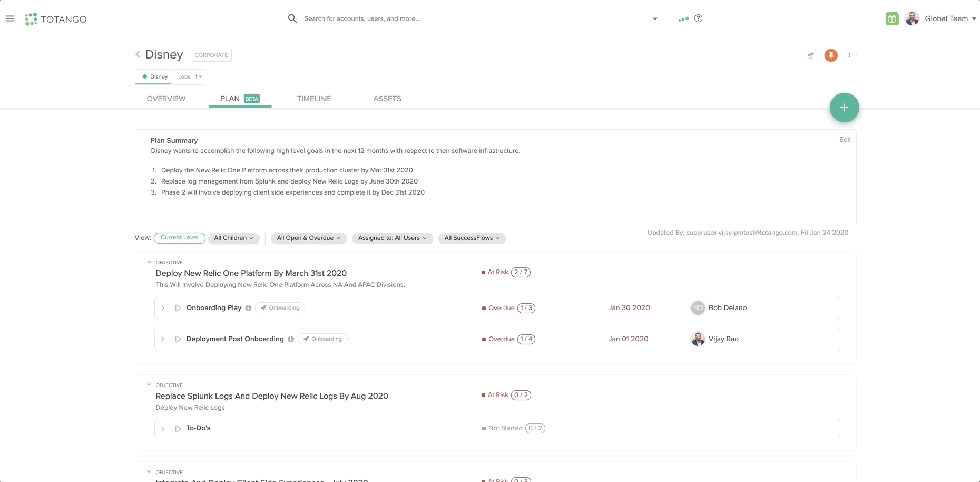Open the search bar dropdown arrow

click(x=655, y=19)
